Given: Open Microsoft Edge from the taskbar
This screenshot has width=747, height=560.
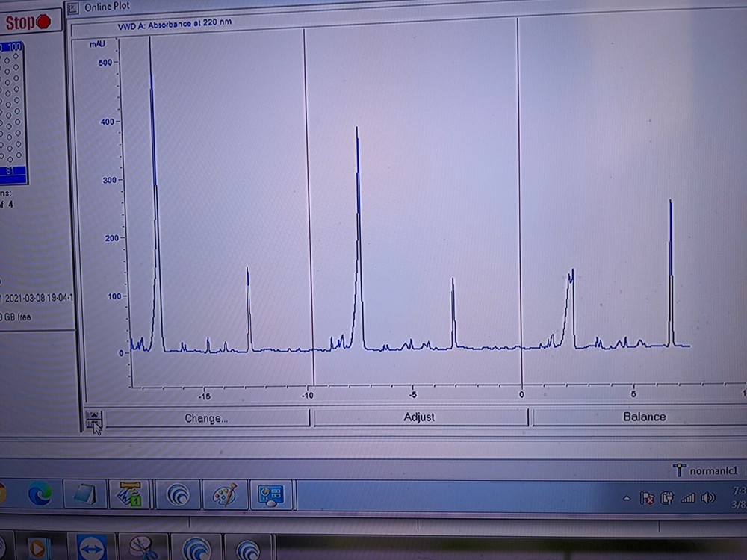Looking at the screenshot, I should click(x=37, y=495).
